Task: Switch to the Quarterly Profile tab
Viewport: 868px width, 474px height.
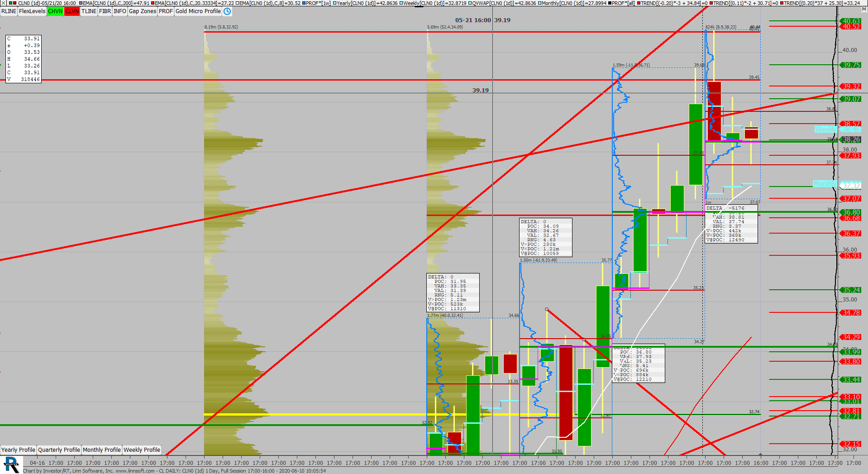Action: 59,450
